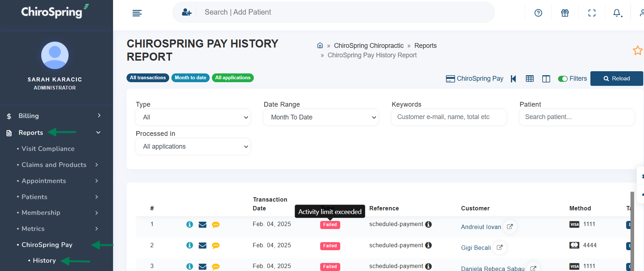The width and height of the screenshot is (644, 271).
Task: Click the Month to date filter badge
Action: click(x=190, y=78)
